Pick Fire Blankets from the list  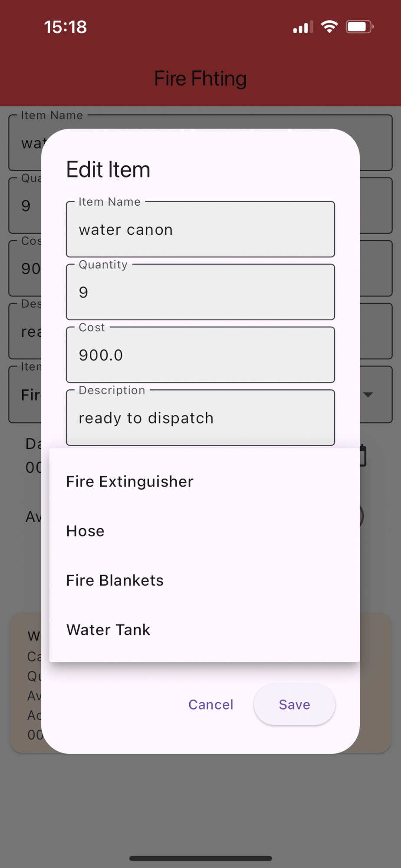204,580
